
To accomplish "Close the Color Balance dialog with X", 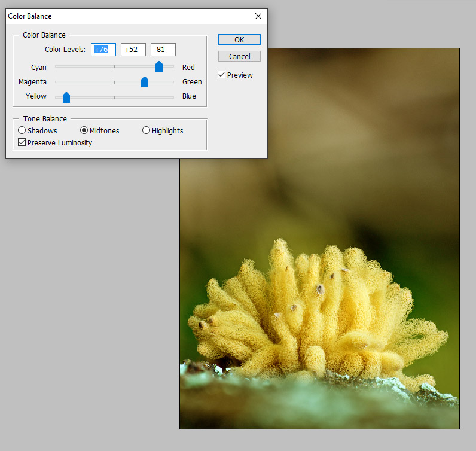I will [258, 16].
